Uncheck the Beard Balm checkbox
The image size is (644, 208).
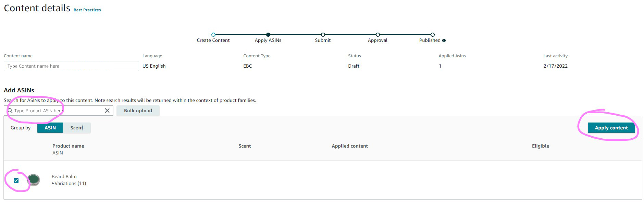(x=16, y=181)
